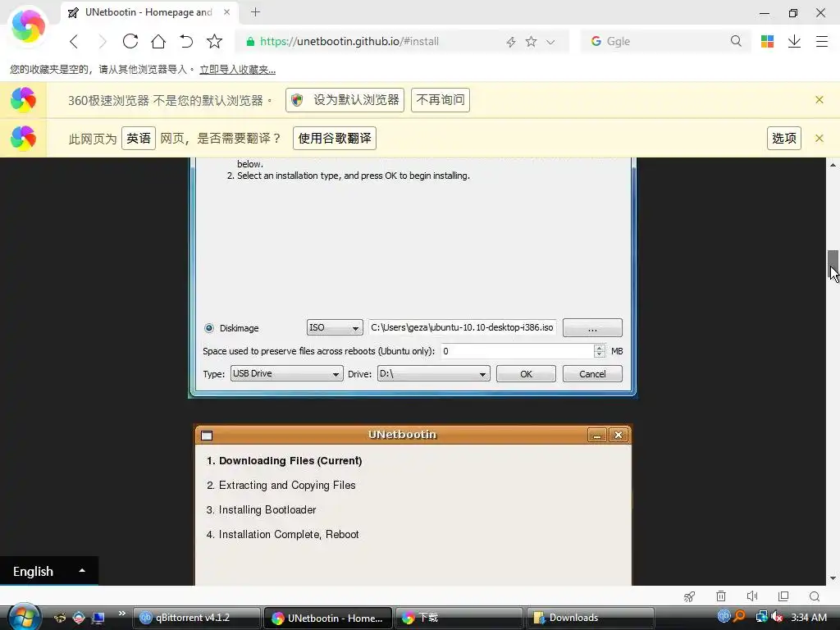Click minimize on the orange UNetbootin window
The height and width of the screenshot is (630, 840).
pos(597,435)
